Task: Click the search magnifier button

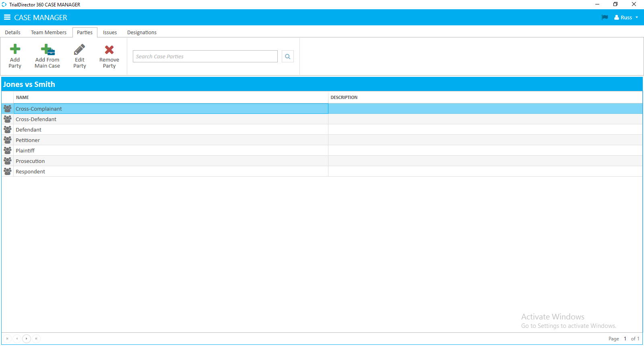Action: [x=288, y=56]
